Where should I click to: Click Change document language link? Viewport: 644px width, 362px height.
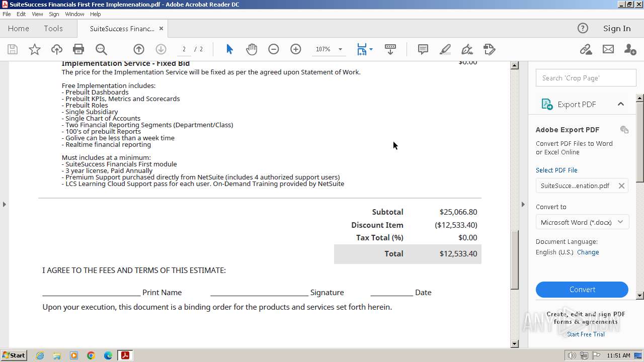(x=588, y=252)
